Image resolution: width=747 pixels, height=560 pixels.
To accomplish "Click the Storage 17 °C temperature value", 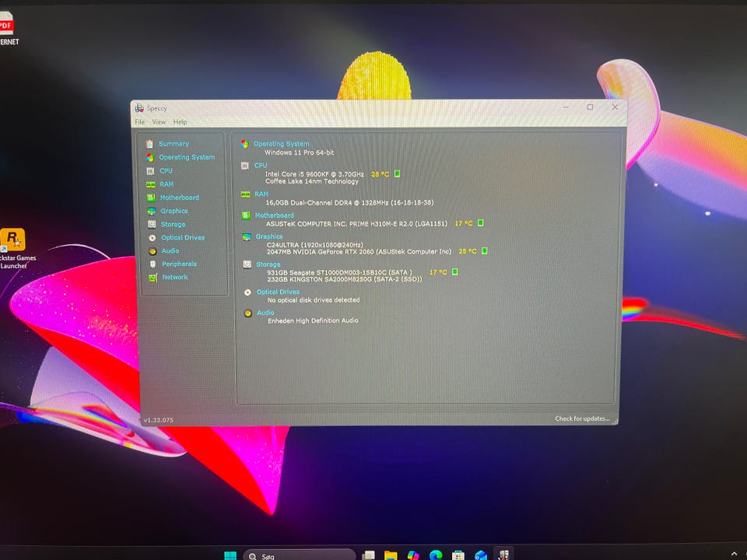I will (438, 272).
